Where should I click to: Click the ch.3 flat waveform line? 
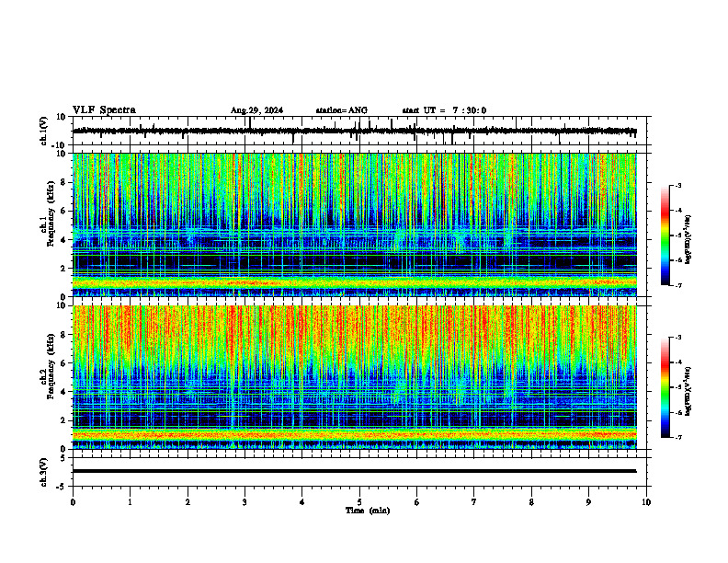pyautogui.click(x=355, y=471)
